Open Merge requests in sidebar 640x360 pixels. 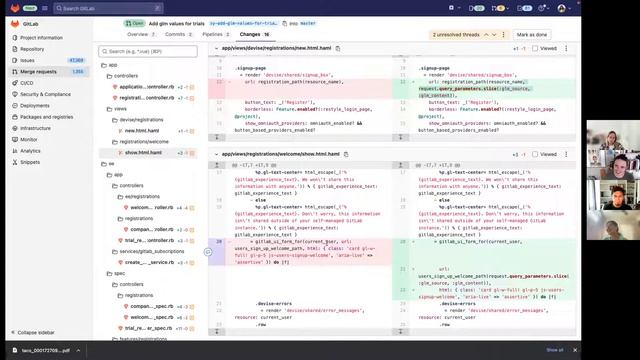38,72
